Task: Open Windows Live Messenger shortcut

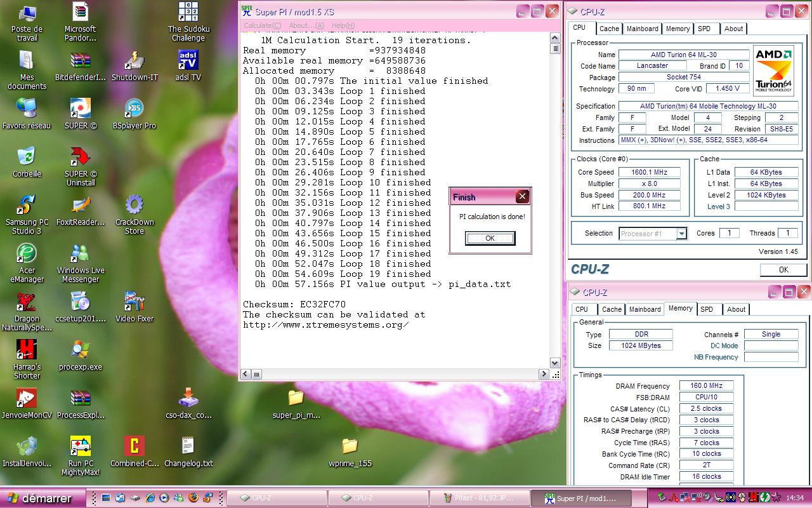Action: (81, 264)
